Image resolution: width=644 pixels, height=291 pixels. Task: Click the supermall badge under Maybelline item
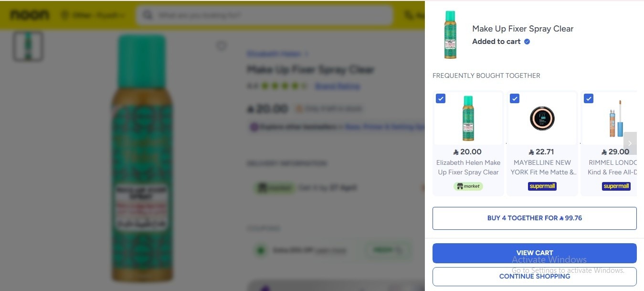pyautogui.click(x=542, y=186)
